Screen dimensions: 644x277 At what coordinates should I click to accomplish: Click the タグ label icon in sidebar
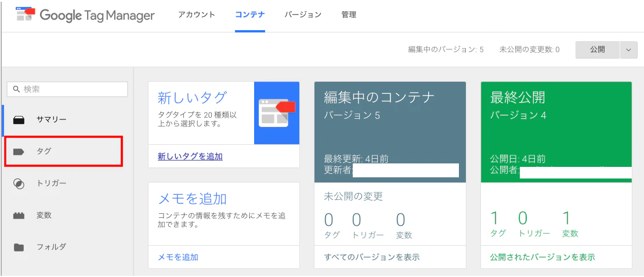pyautogui.click(x=19, y=152)
